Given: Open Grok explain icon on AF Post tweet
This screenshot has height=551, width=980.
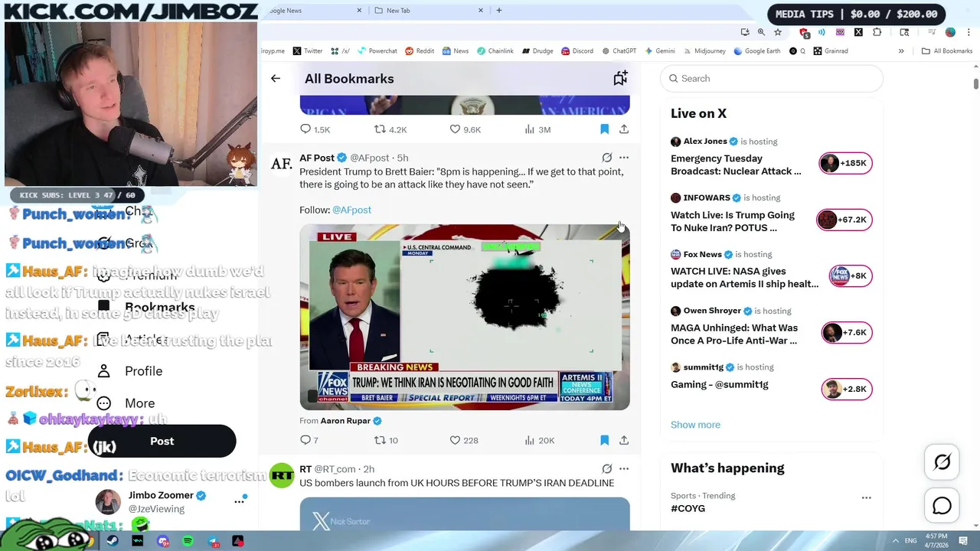Looking at the screenshot, I should pyautogui.click(x=606, y=158).
